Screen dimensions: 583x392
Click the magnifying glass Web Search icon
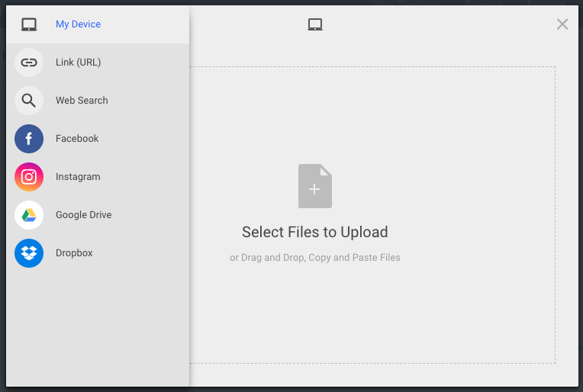pyautogui.click(x=29, y=101)
